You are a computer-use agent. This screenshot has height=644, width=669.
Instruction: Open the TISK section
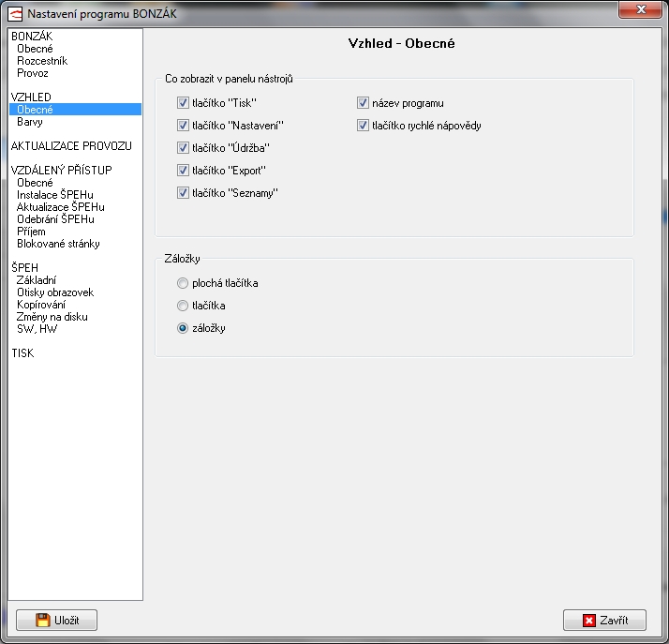click(22, 353)
